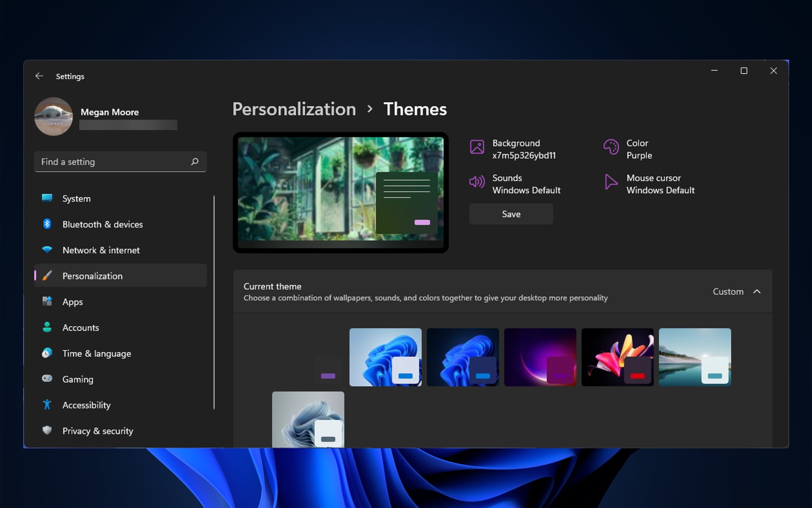Save the current custom theme
812x508 pixels.
point(511,214)
